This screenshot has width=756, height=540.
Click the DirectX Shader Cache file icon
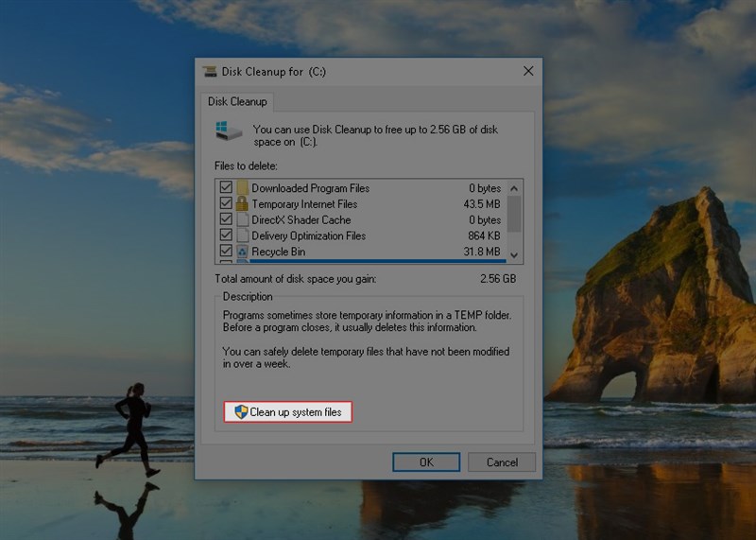(x=242, y=220)
